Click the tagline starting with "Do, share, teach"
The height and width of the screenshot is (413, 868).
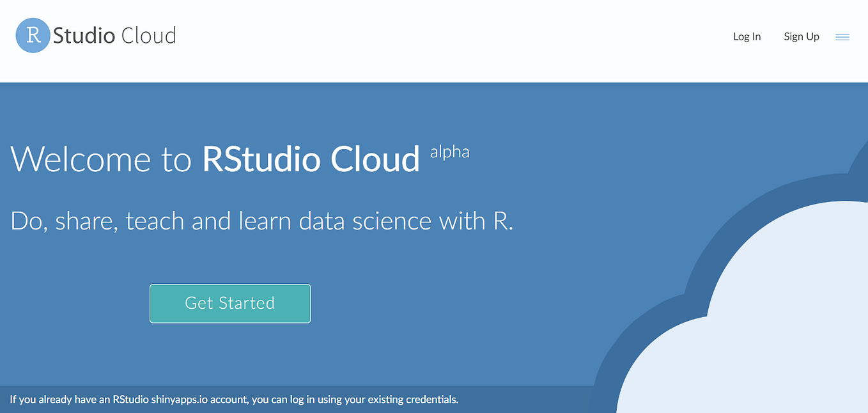[x=262, y=221]
